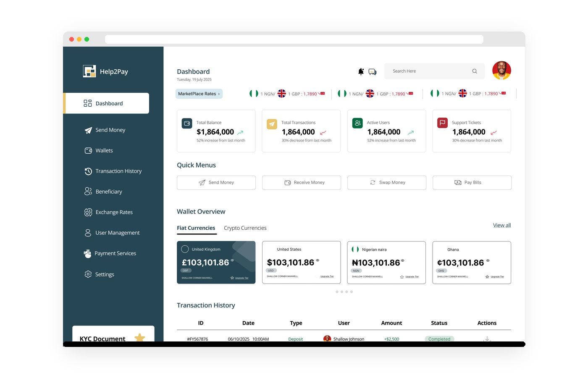Image resolution: width=588 pixels, height=378 pixels.
Task: Open the View all wallets link
Action: (502, 226)
